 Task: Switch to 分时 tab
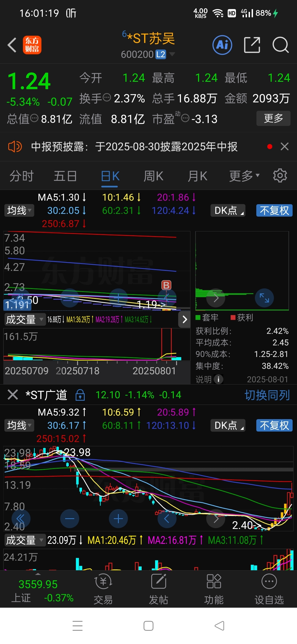tap(22, 176)
